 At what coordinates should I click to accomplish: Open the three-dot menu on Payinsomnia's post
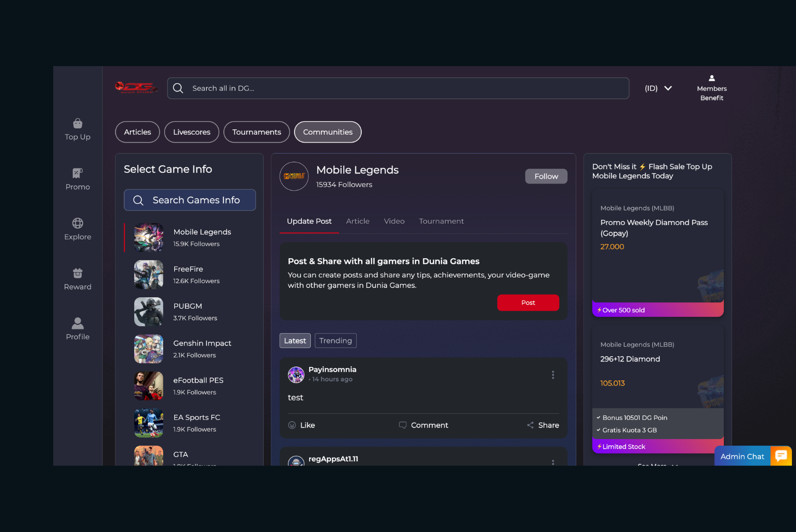(x=553, y=375)
